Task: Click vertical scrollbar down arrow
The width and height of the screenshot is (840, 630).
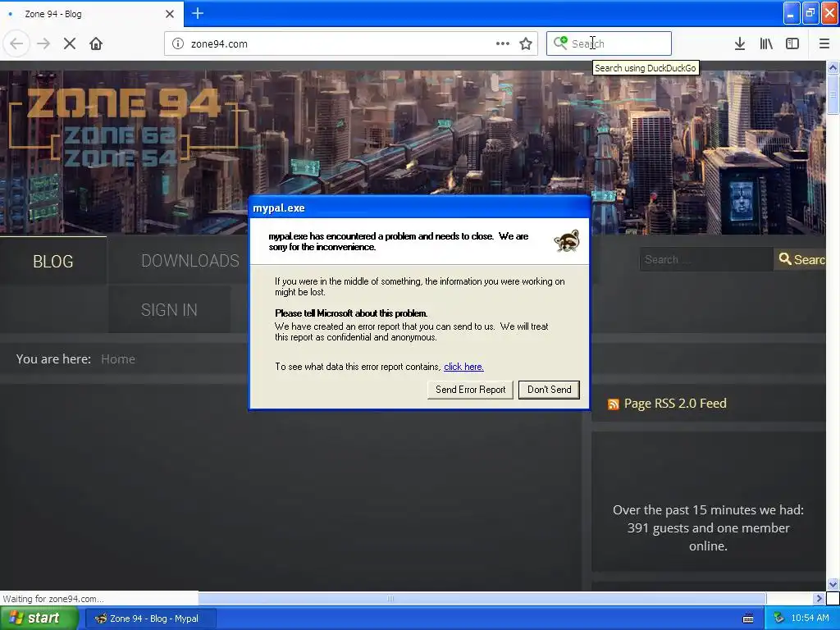Action: point(833,584)
